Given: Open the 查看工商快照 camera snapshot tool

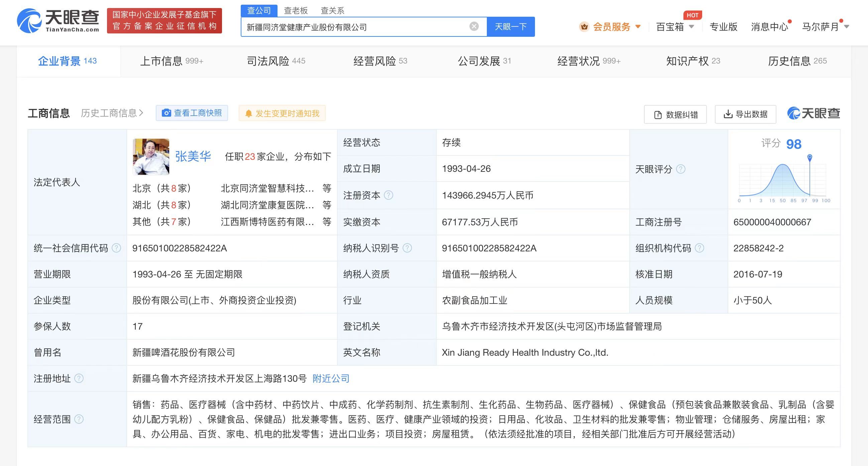Looking at the screenshot, I should click(166, 113).
